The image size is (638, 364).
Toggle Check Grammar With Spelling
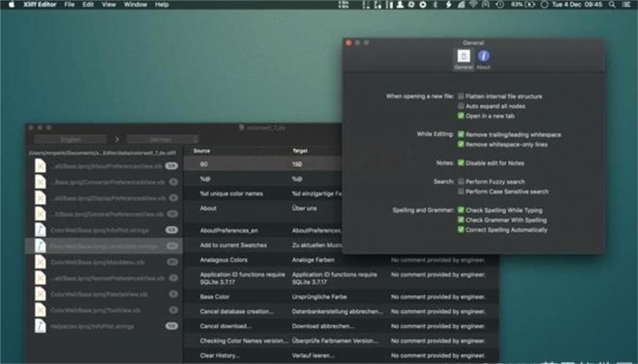[x=461, y=220]
